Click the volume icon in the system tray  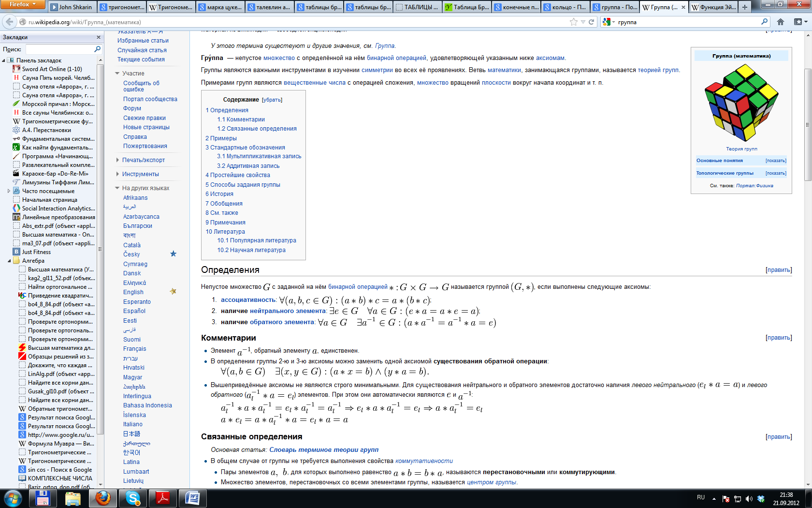click(x=749, y=498)
